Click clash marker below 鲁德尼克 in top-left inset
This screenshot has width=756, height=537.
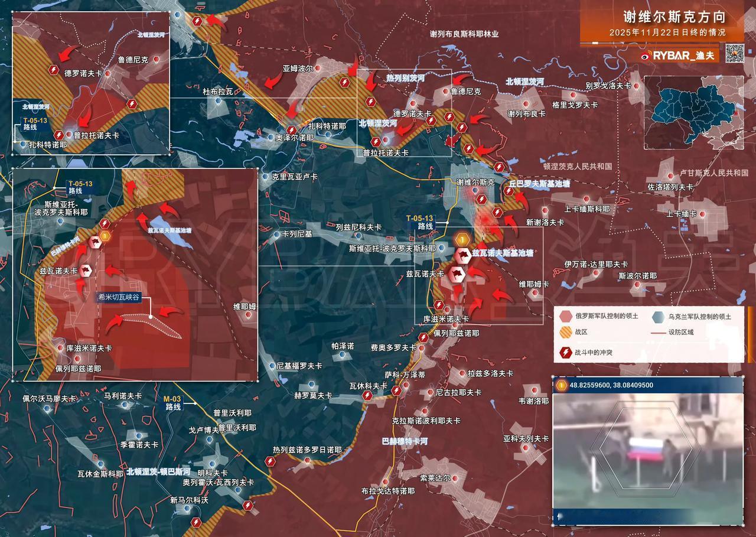click(x=132, y=104)
